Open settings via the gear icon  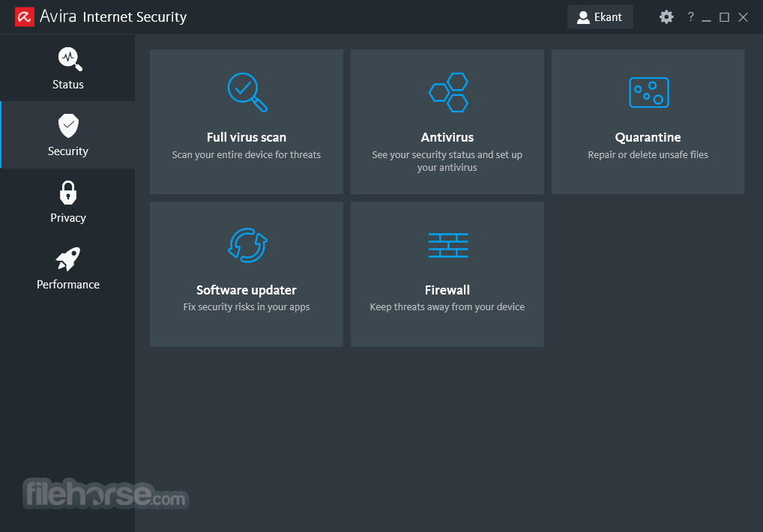coord(666,17)
